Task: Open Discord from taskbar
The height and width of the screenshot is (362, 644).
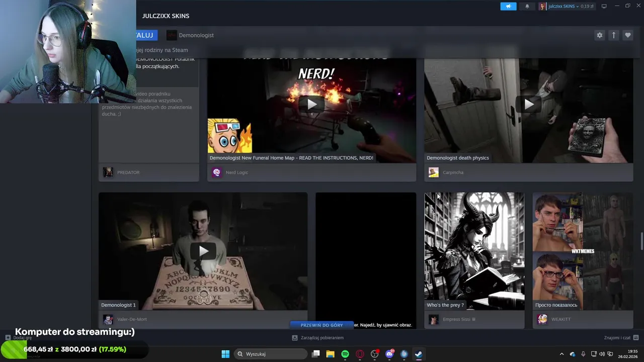Action: click(389, 354)
